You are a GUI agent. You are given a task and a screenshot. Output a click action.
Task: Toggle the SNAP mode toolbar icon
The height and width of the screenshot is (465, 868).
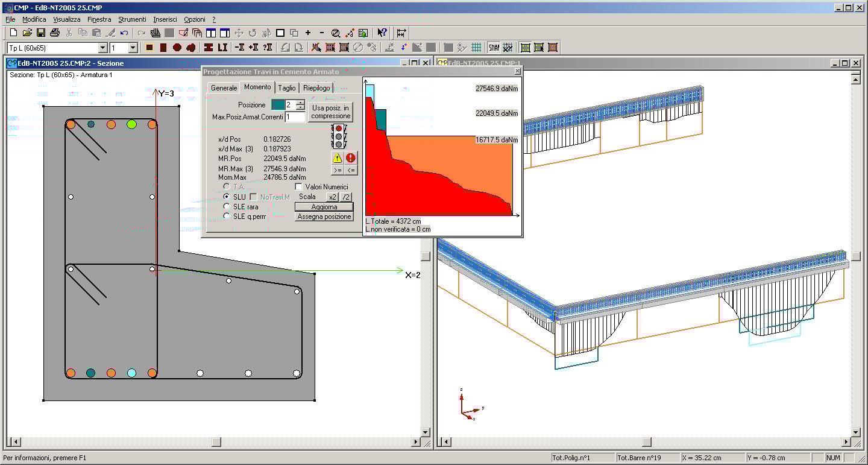494,47
